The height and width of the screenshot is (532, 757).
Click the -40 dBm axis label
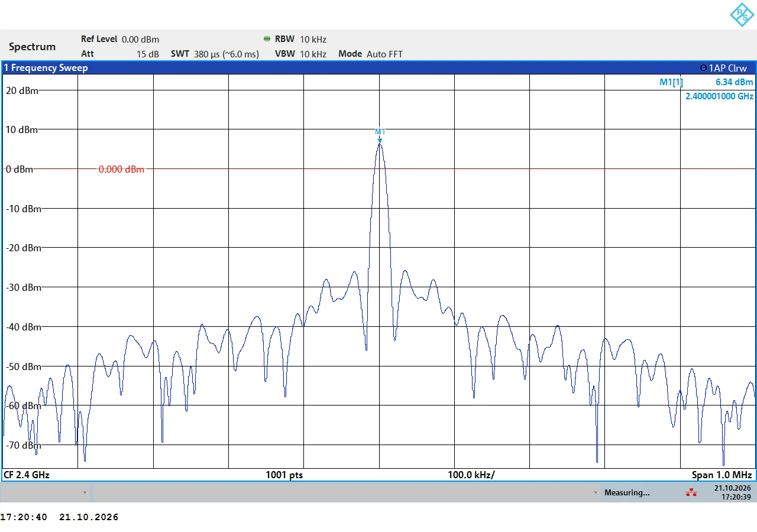coord(24,327)
